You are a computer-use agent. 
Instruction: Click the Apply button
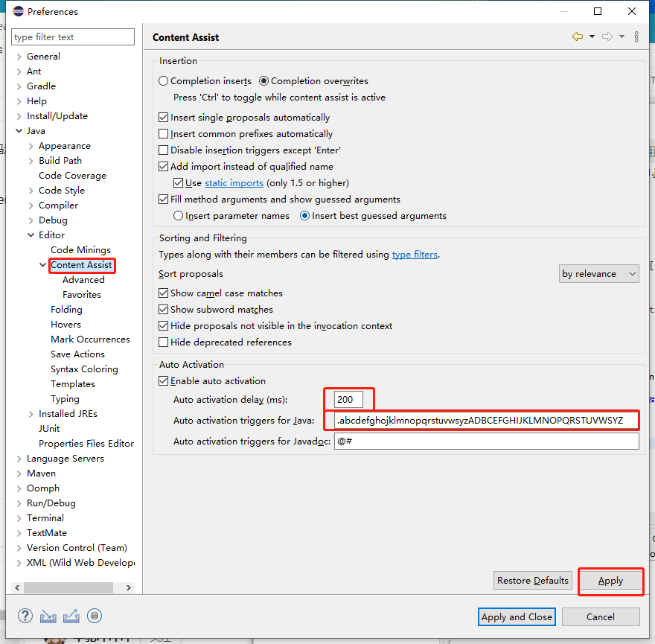tap(610, 581)
